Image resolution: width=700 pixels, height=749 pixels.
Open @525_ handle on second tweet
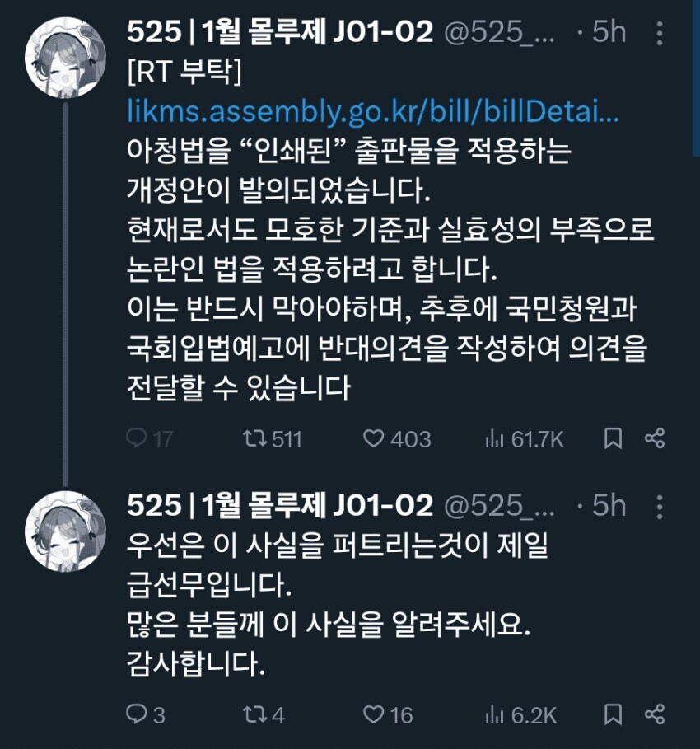coord(499,505)
